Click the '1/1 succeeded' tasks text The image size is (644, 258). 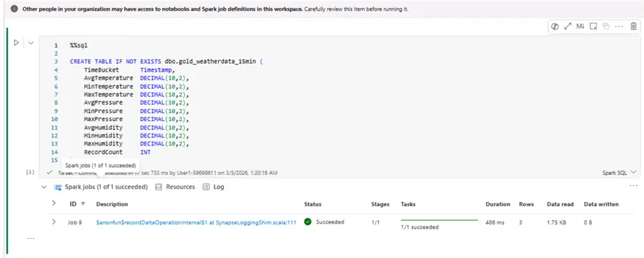click(x=420, y=227)
